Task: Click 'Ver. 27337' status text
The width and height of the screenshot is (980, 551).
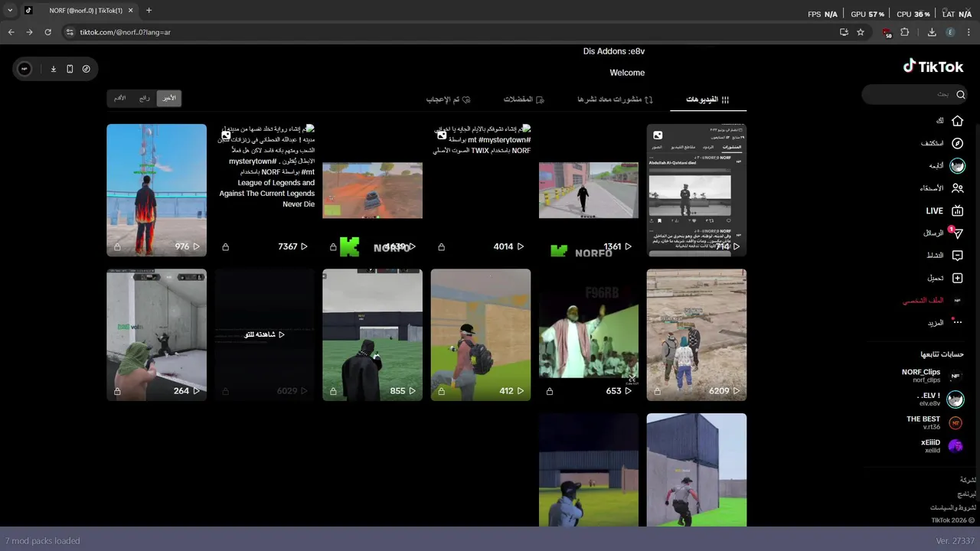Action: tap(955, 540)
